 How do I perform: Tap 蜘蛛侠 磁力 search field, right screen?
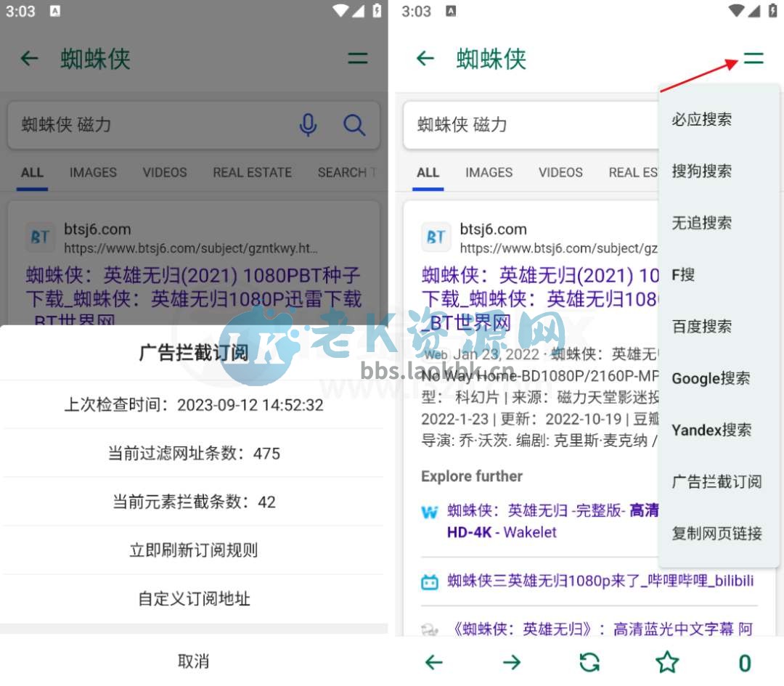531,125
